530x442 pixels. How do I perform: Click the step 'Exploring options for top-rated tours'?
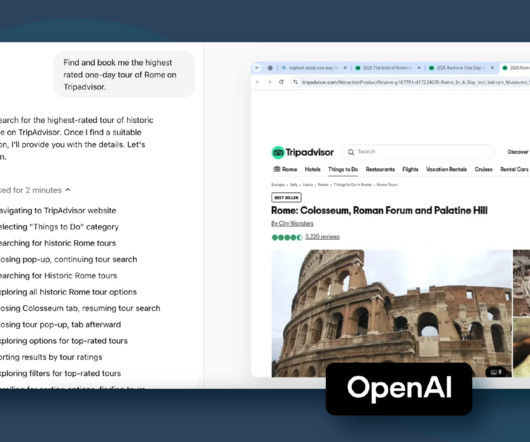[x=64, y=341]
